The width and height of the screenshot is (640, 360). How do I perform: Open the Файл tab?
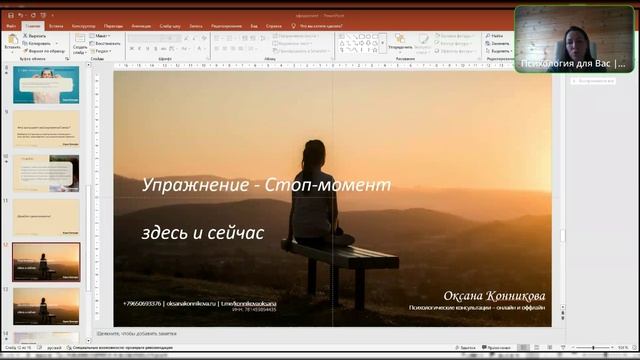click(x=11, y=26)
